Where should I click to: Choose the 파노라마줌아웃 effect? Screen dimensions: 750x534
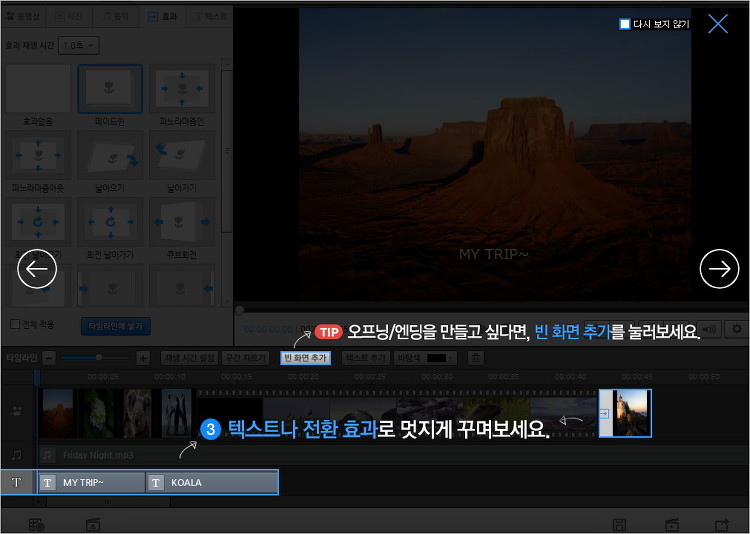coord(38,155)
